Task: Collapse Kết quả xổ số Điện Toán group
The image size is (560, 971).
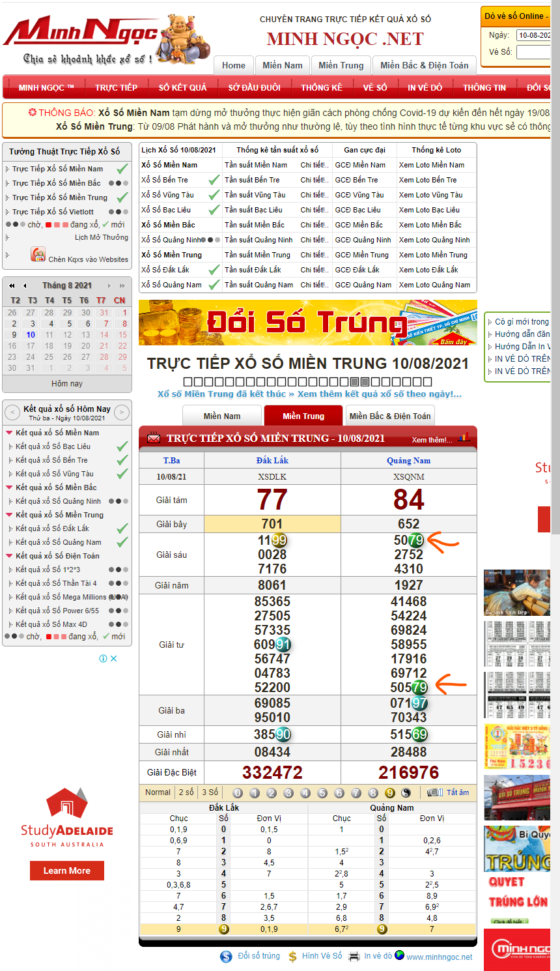Action: 9,556
